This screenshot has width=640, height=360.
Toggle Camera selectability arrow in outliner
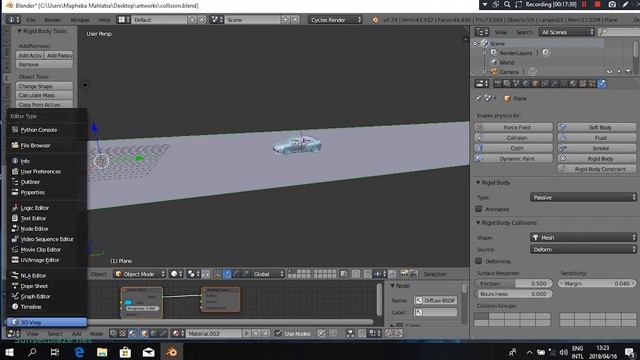(619, 72)
